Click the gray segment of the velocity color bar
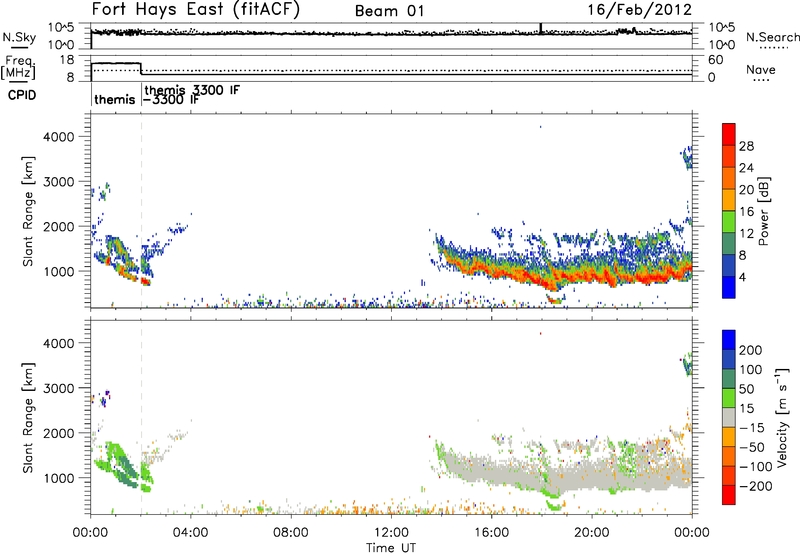 pyautogui.click(x=729, y=417)
